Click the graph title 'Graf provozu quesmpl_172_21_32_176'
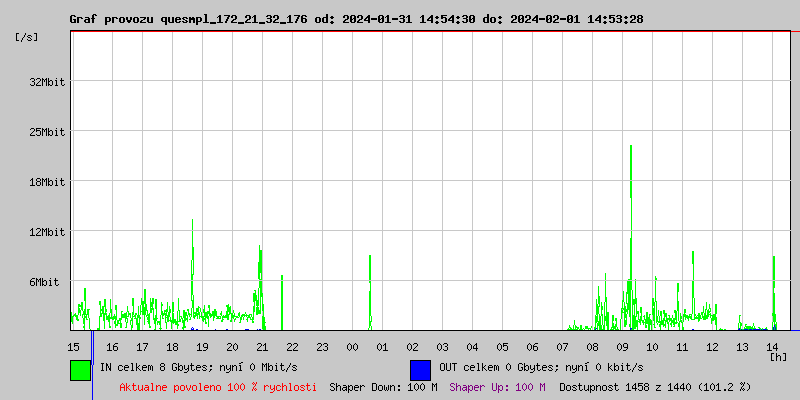 pos(190,19)
